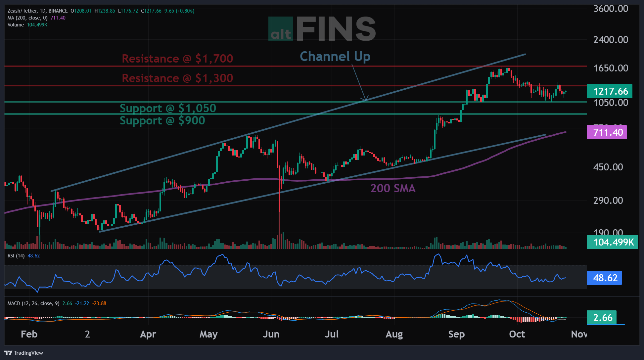Click the Jun label on time axis
This screenshot has width=644, height=360.
point(271,334)
